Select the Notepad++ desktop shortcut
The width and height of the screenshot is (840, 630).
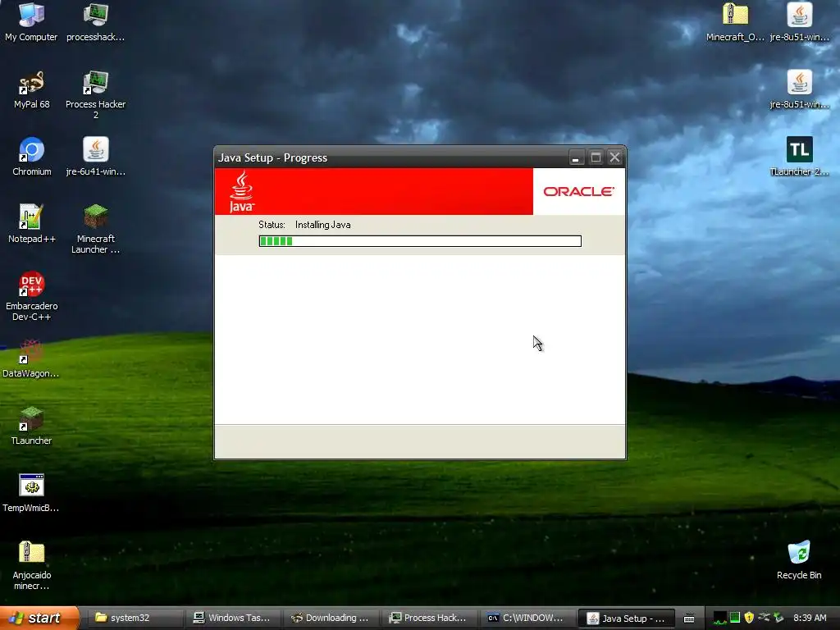(32, 223)
